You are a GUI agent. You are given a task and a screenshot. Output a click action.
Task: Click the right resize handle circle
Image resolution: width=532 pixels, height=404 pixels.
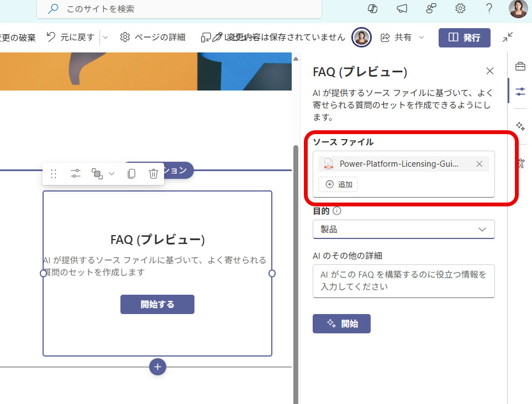(x=272, y=273)
